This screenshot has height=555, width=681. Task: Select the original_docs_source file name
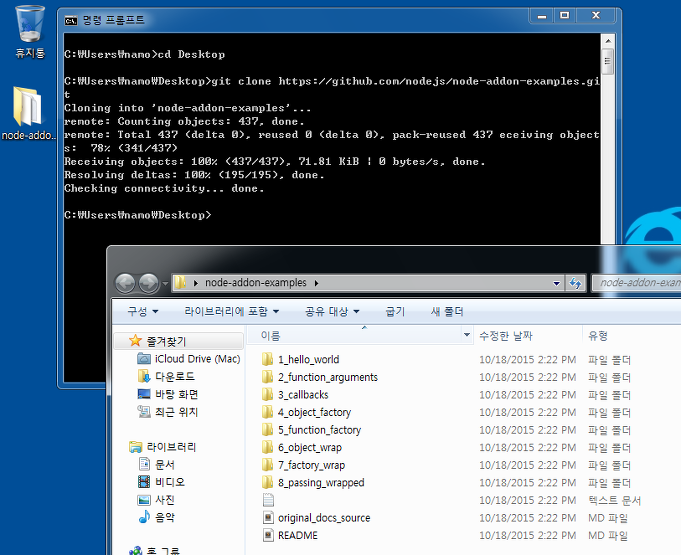[x=324, y=518]
